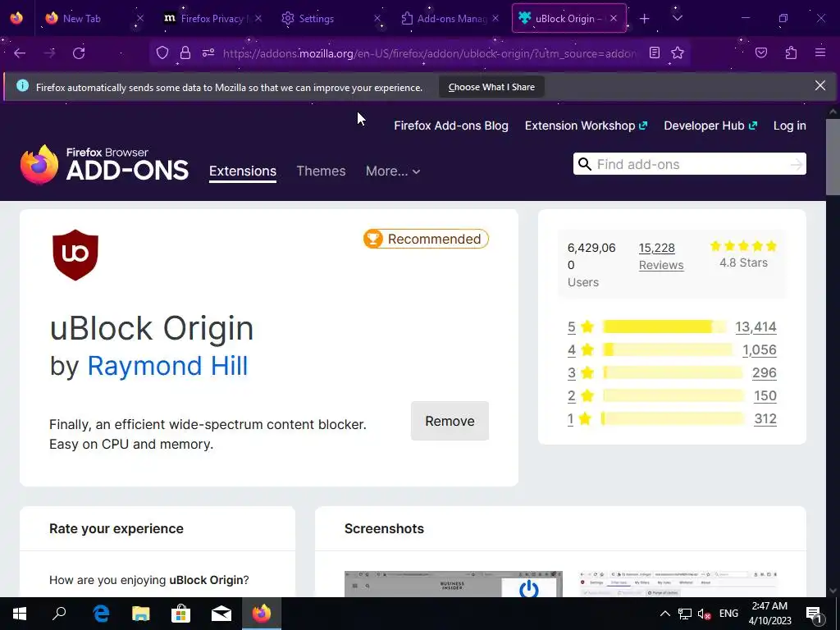Click the 13,414 five-star count
This screenshot has height=630, width=840.
point(756,326)
